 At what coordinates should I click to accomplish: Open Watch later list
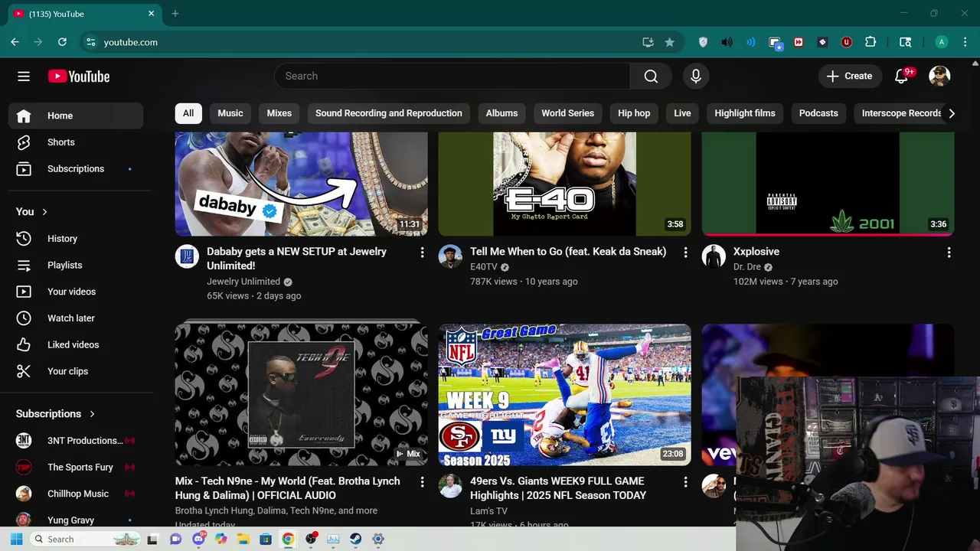click(x=76, y=318)
